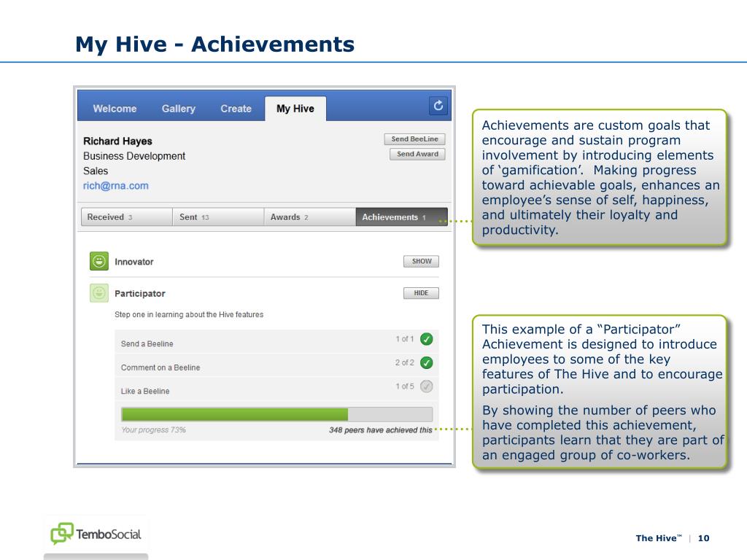
Task: Click the refresh icon in header
Action: pyautogui.click(x=438, y=106)
